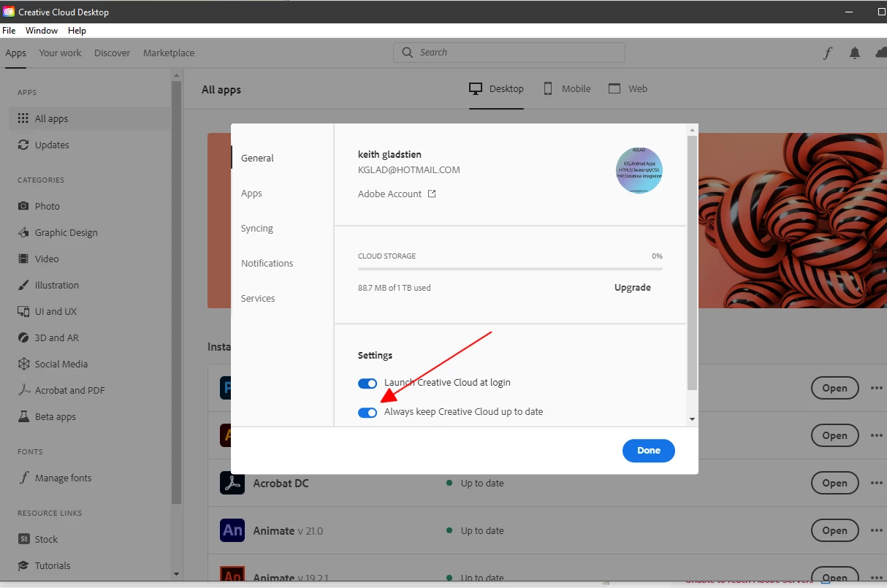887x588 pixels.
Task: Click external link icon beside Adobe Account
Action: pos(432,194)
